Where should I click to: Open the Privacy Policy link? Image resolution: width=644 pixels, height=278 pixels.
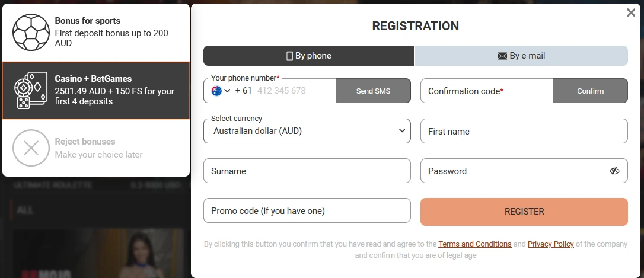point(550,244)
